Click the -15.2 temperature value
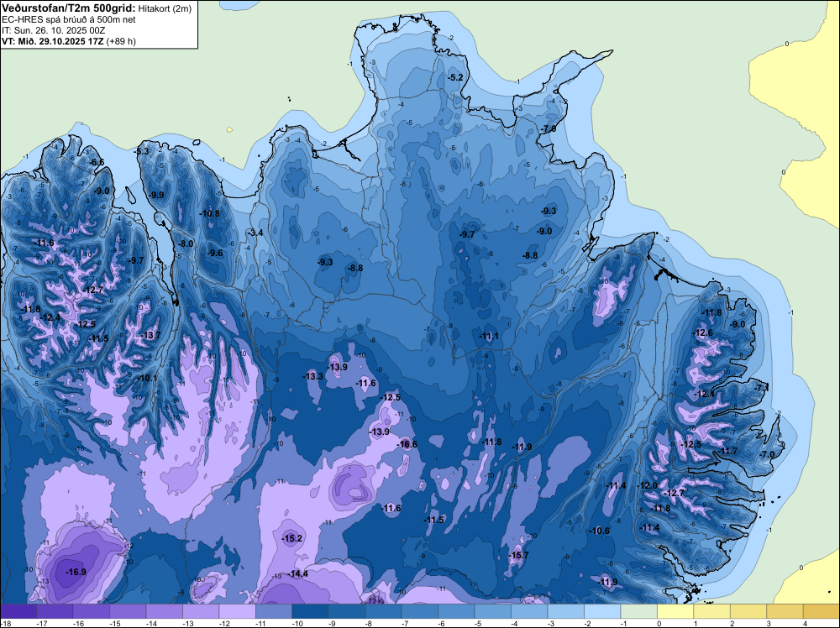 tap(292, 539)
